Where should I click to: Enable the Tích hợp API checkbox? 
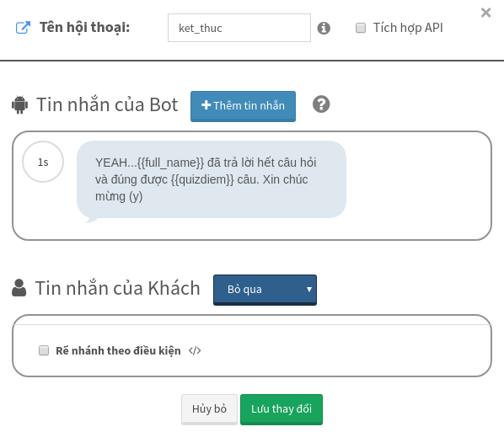pyautogui.click(x=361, y=28)
